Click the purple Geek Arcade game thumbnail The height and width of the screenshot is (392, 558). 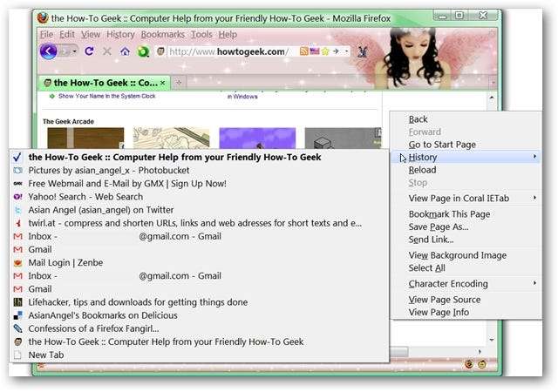(257, 138)
